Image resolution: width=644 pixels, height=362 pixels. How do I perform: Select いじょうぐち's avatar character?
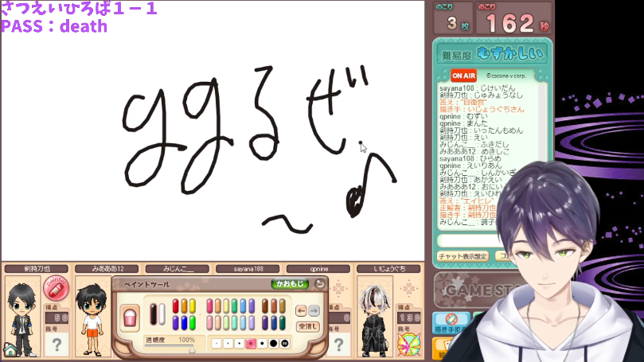[375, 319]
